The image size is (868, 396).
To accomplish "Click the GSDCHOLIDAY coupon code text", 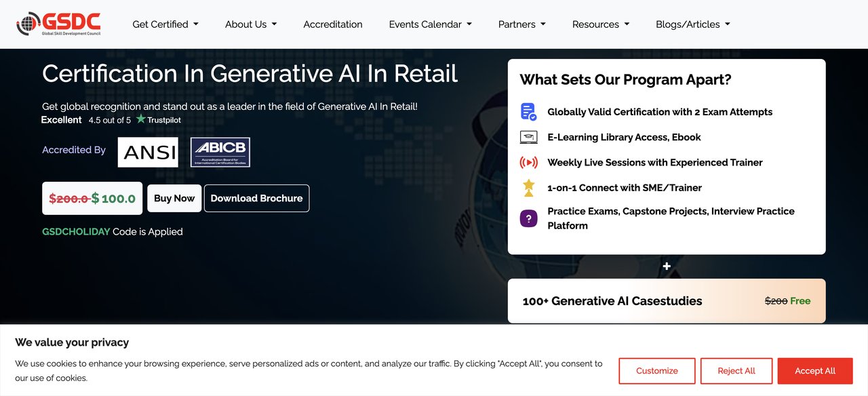I will point(76,231).
